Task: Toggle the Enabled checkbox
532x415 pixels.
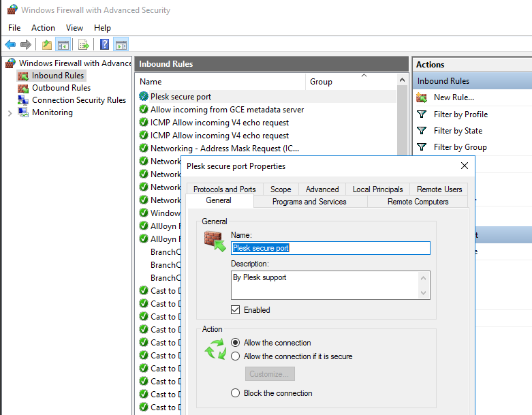Action: pyautogui.click(x=235, y=310)
